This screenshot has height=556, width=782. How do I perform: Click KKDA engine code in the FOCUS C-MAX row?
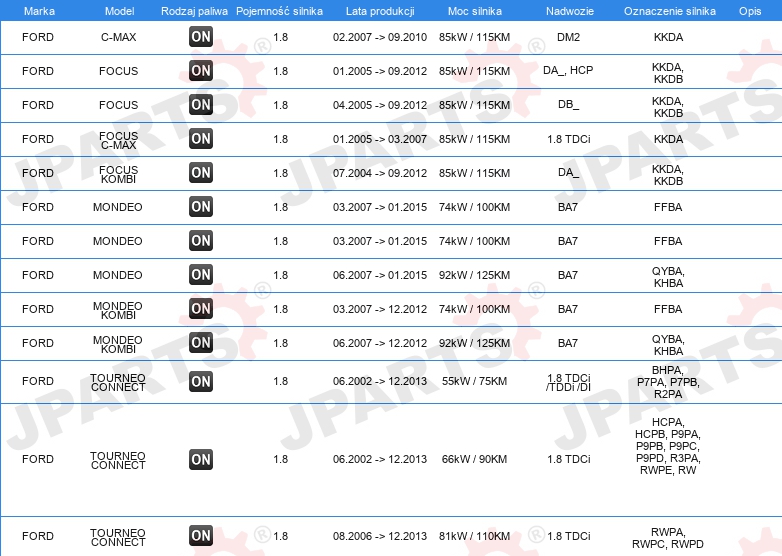point(668,139)
